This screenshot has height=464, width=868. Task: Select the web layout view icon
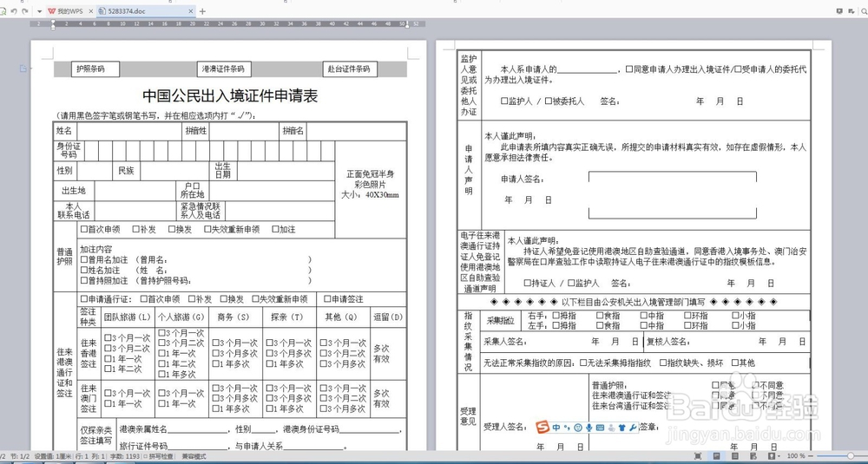pyautogui.click(x=754, y=456)
